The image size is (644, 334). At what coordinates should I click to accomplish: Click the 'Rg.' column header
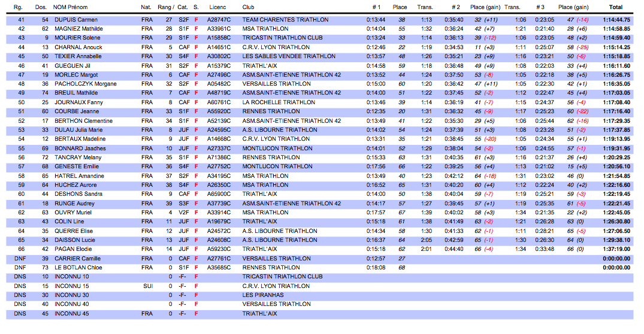point(17,7)
